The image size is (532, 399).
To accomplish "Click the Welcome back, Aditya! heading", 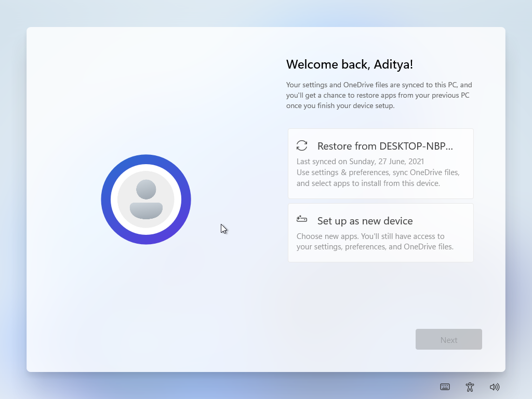I will (x=349, y=64).
